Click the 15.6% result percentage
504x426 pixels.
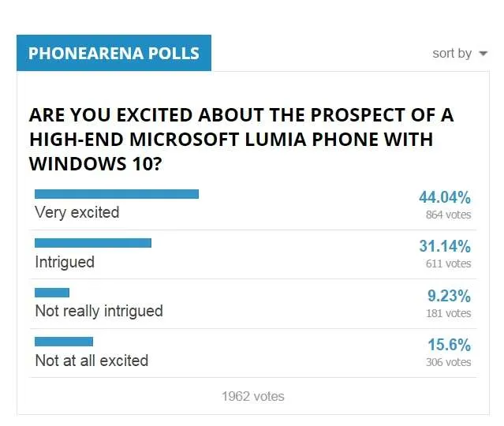(450, 345)
